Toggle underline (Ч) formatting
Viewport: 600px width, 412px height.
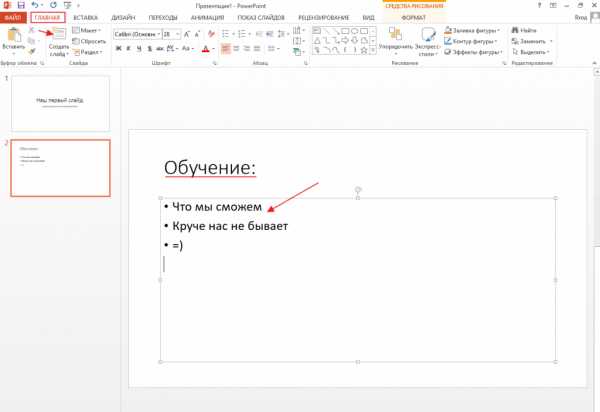tap(139, 49)
